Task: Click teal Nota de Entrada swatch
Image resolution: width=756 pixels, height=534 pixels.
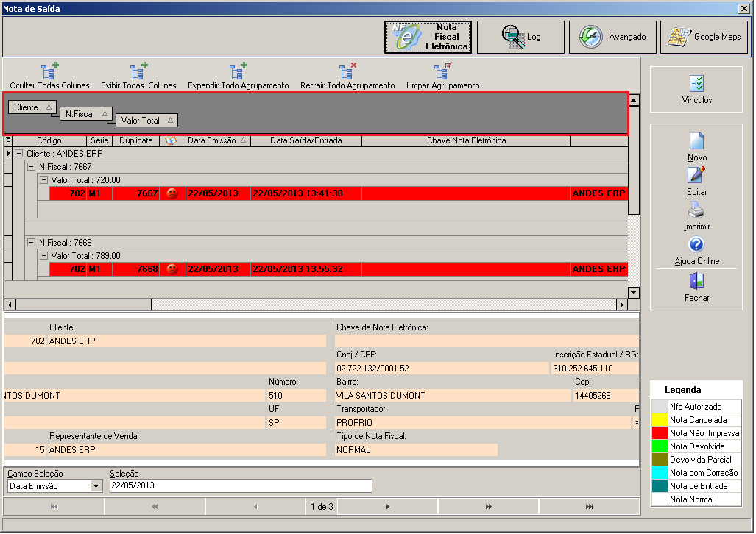Action: tap(660, 485)
